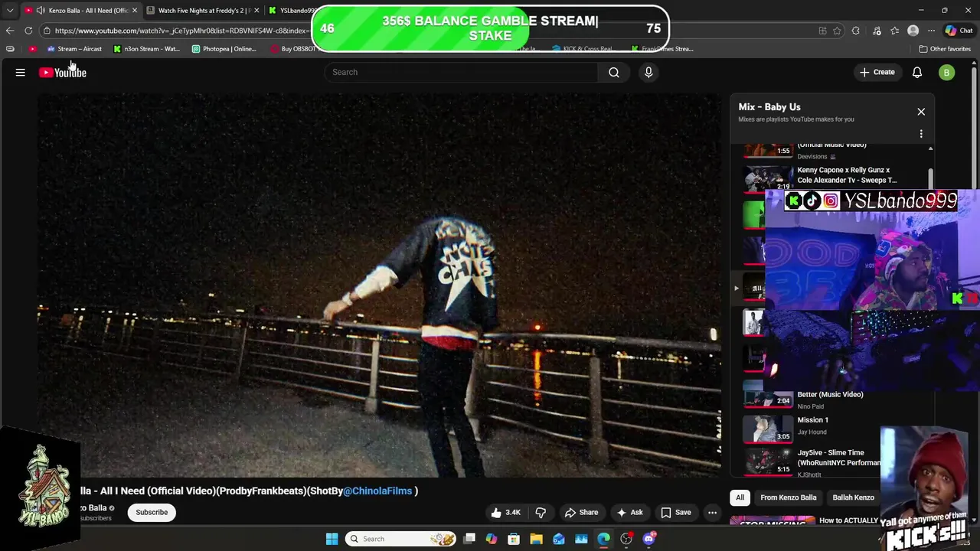
Task: Open the Kick icon in the stream overlay
Action: pos(793,201)
